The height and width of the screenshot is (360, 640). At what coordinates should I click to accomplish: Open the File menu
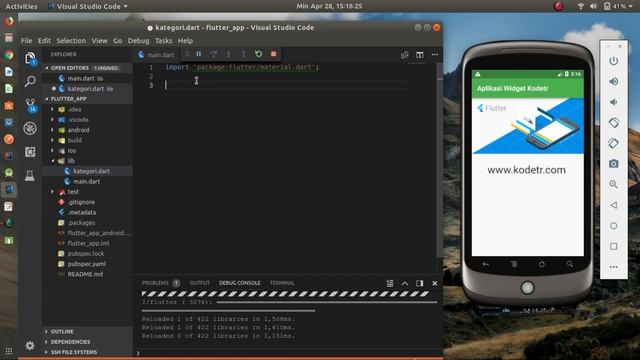tap(27, 41)
